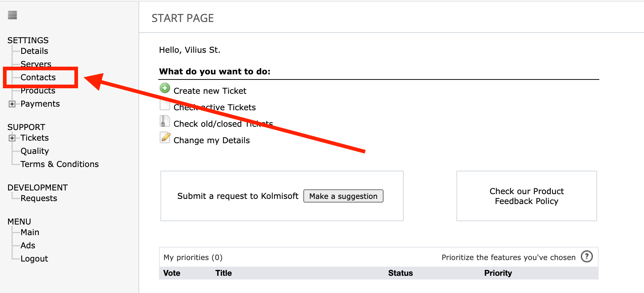Click the question mark help icon
644x293 pixels.
[586, 257]
